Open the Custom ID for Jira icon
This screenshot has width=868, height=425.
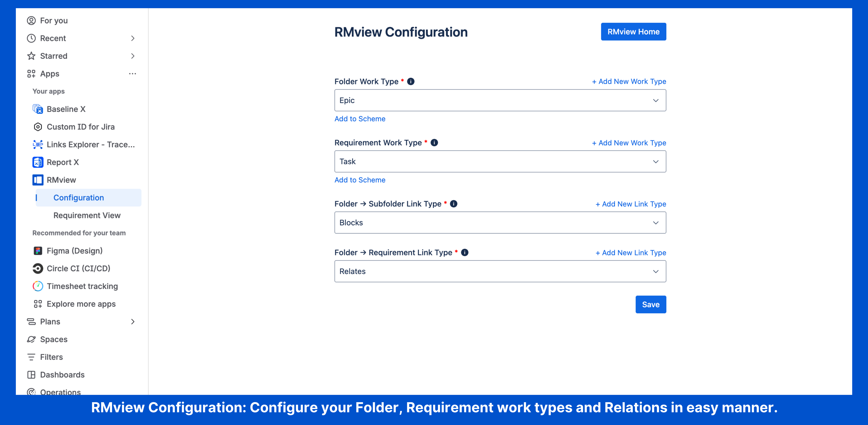tap(38, 127)
